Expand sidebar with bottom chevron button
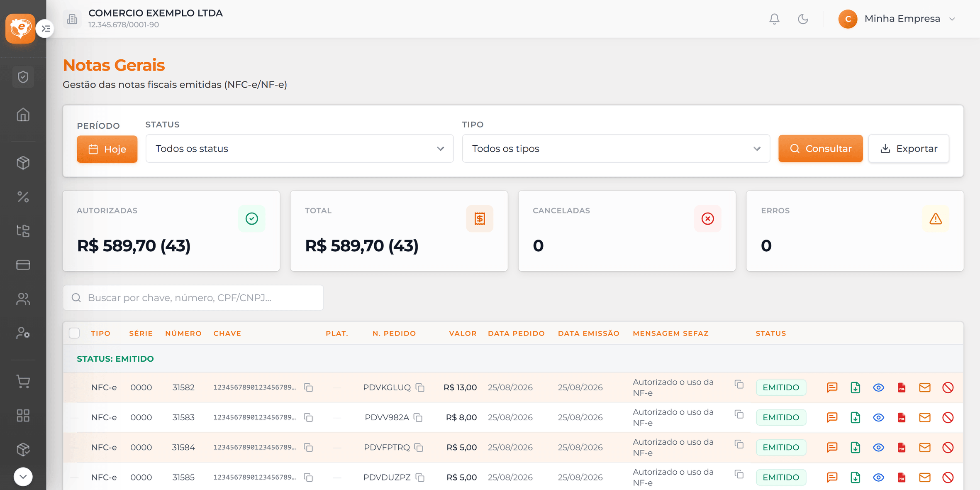The width and height of the screenshot is (980, 490). tap(23, 477)
